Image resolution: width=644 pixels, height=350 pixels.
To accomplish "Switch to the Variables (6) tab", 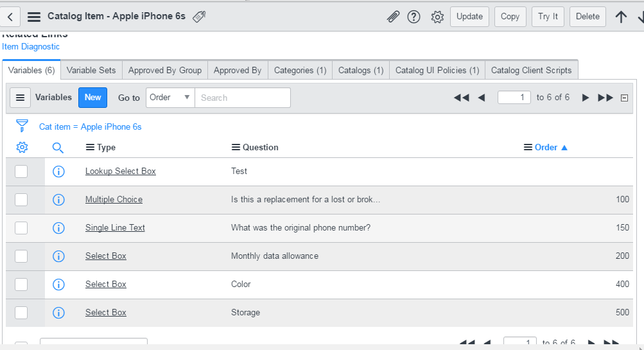I will [31, 70].
